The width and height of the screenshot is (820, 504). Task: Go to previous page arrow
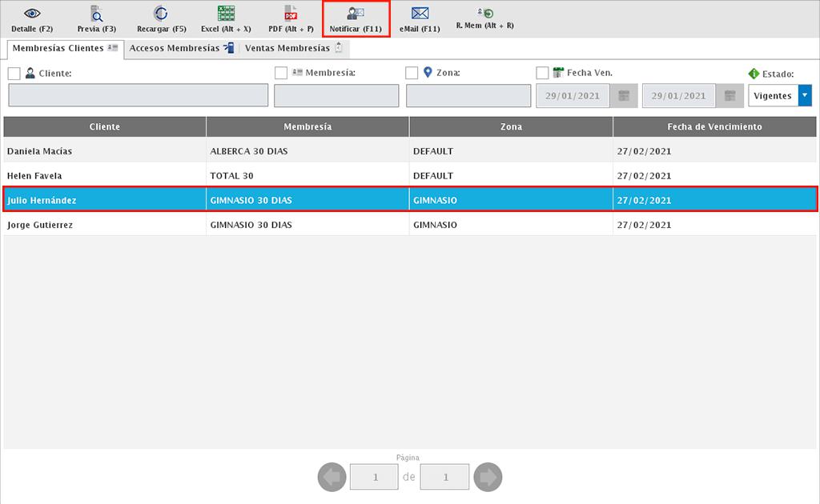tap(332, 478)
